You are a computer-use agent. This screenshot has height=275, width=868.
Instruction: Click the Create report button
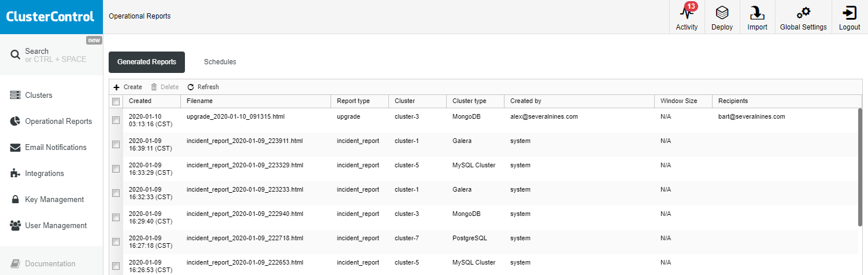[128, 87]
